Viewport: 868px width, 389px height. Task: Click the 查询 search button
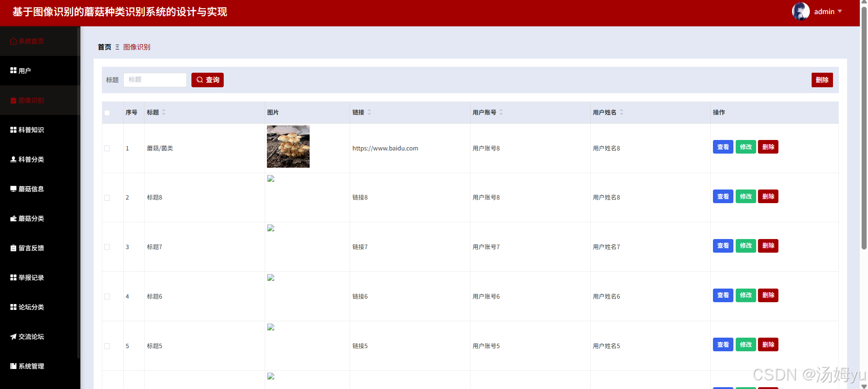coord(207,80)
